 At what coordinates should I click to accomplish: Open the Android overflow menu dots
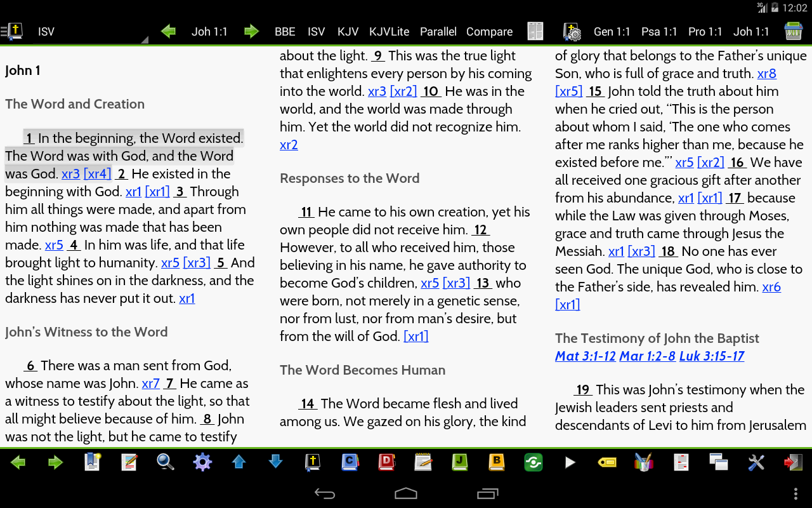tap(796, 493)
